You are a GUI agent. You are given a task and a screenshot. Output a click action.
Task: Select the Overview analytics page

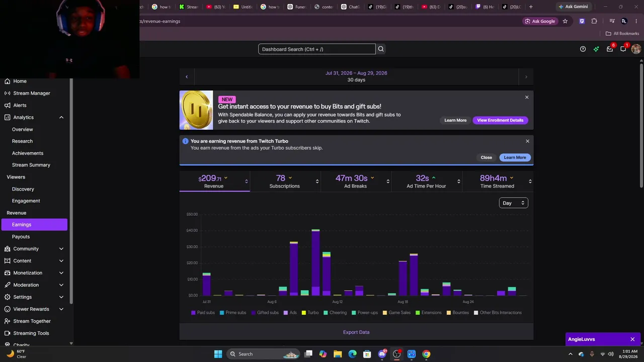[23, 129]
